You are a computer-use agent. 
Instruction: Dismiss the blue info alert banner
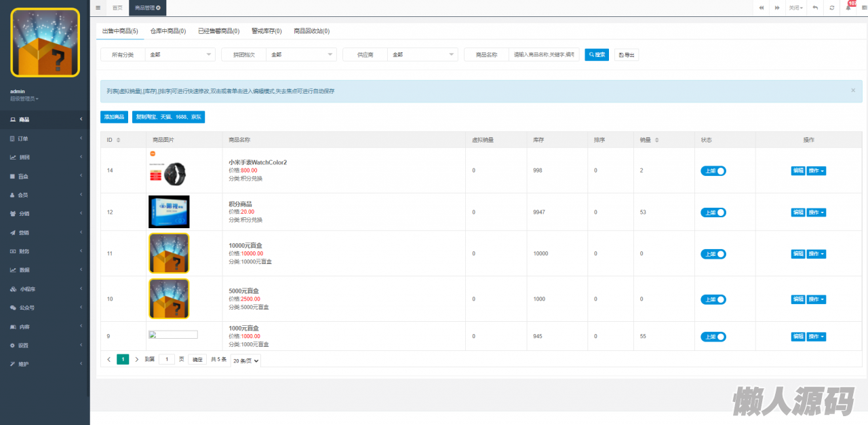coord(853,90)
